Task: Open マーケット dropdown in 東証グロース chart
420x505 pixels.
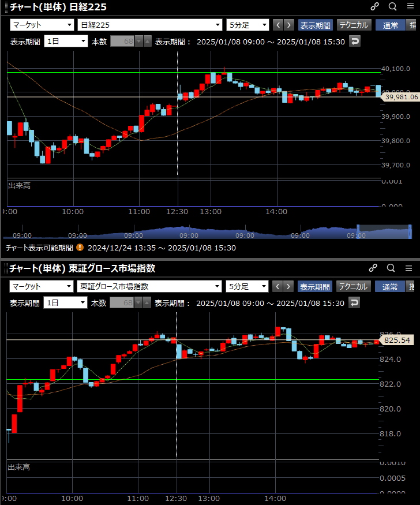Action: click(42, 286)
